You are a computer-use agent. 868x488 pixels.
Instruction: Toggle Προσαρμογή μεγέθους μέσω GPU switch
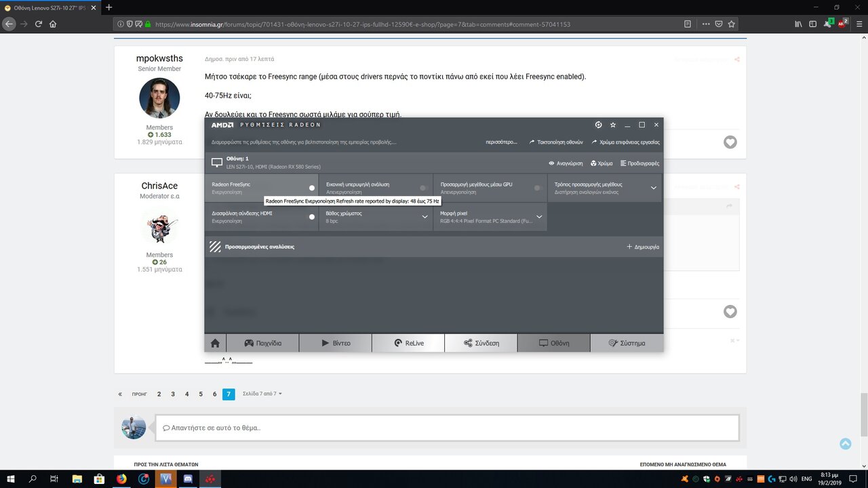(537, 188)
